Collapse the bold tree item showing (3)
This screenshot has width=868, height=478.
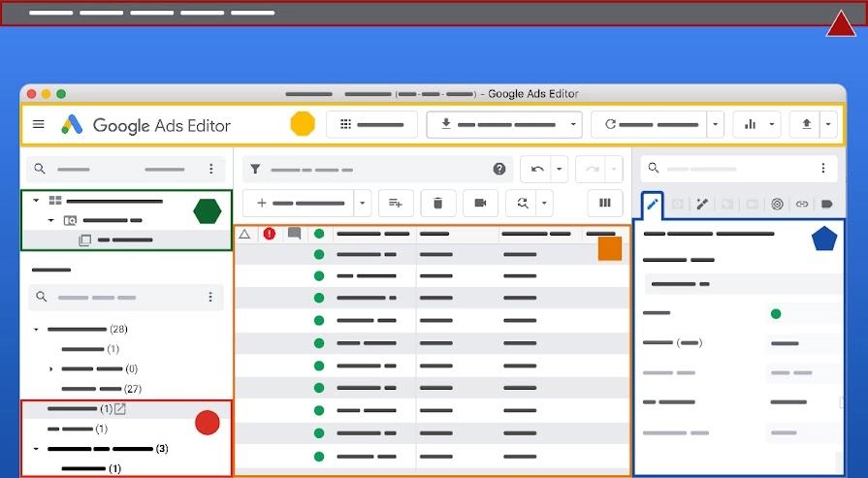36,449
